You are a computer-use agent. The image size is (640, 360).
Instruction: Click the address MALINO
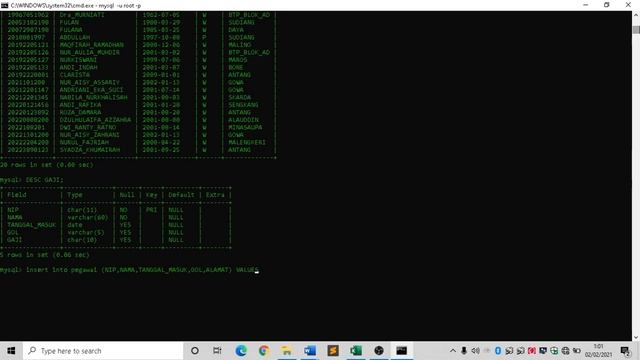click(x=240, y=45)
